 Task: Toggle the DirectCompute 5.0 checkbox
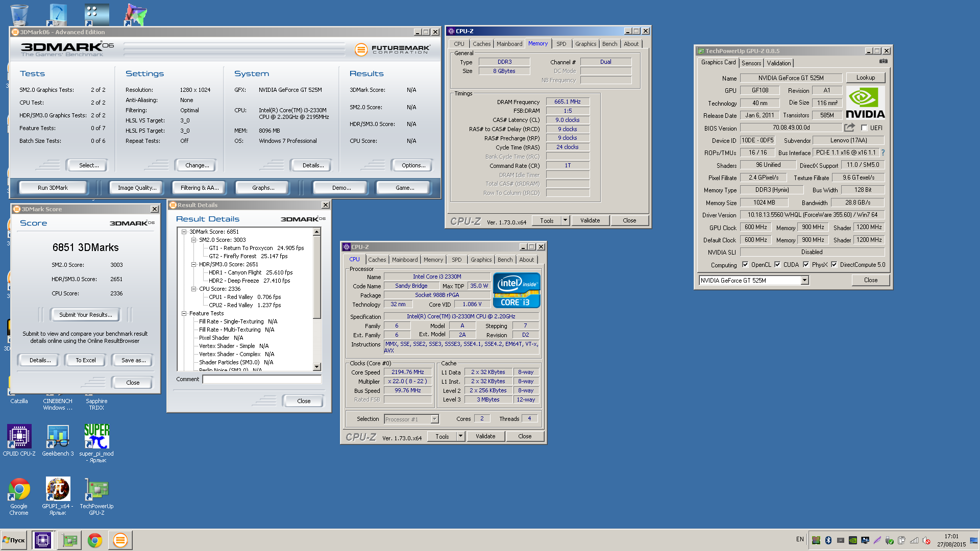click(834, 265)
